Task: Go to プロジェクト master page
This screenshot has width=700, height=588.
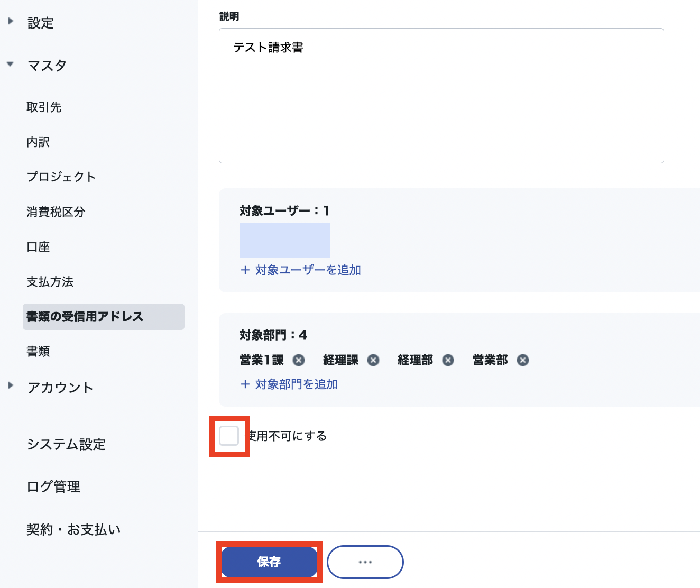Action: click(61, 177)
